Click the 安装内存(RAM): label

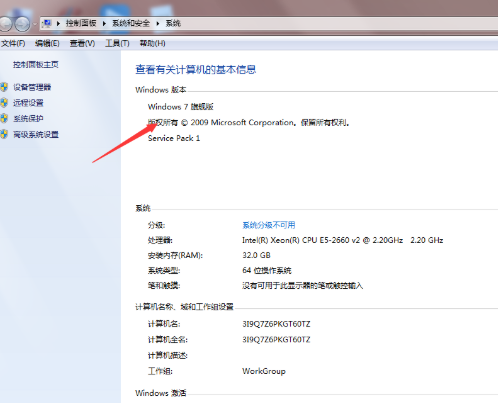175,255
